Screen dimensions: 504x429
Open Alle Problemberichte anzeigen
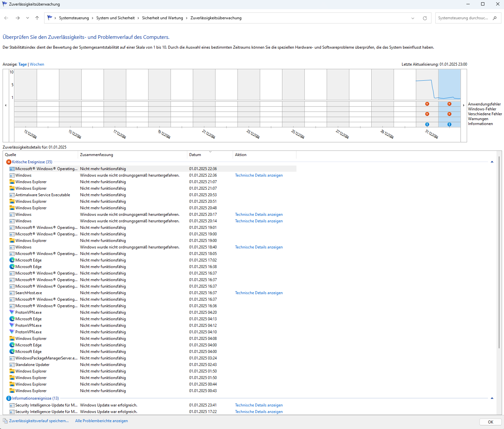(101, 421)
